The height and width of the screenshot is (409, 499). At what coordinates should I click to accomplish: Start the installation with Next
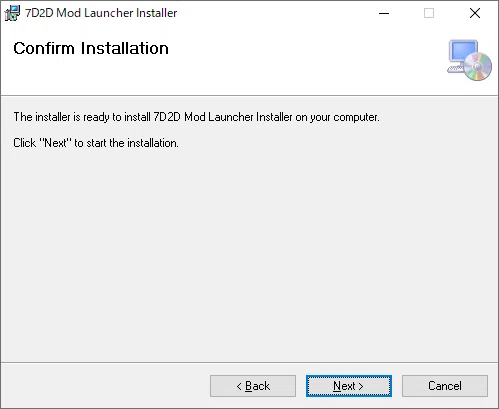(349, 386)
